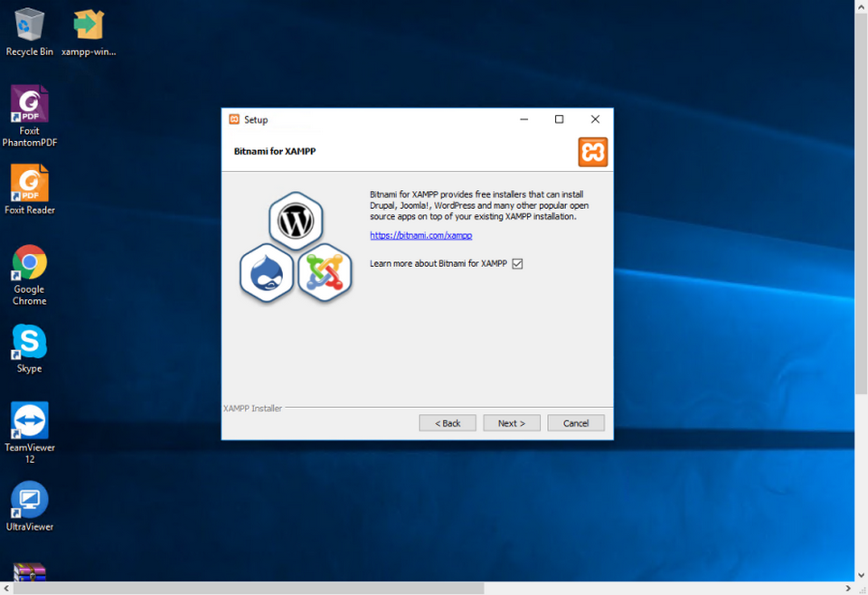Click the horizontal scrollbar thumb
This screenshot has width=868, height=595.
pos(249,589)
